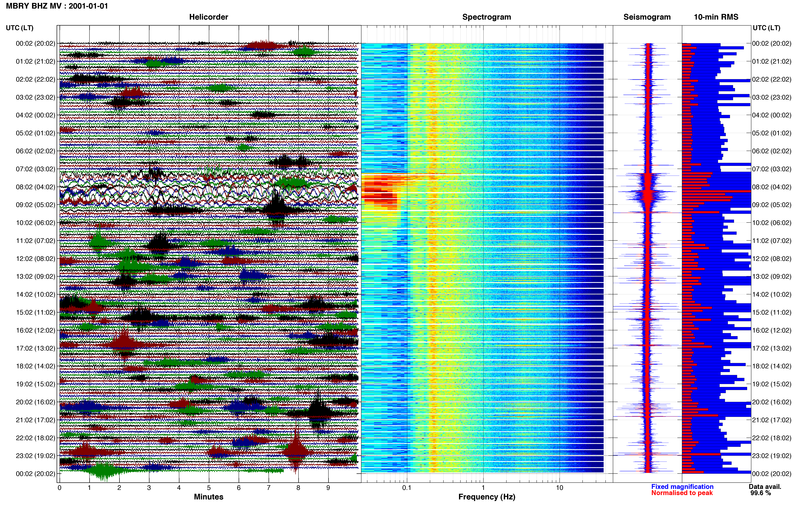Click left time label '03:02 (23:02)'
This screenshot has width=812, height=508.
(36, 97)
